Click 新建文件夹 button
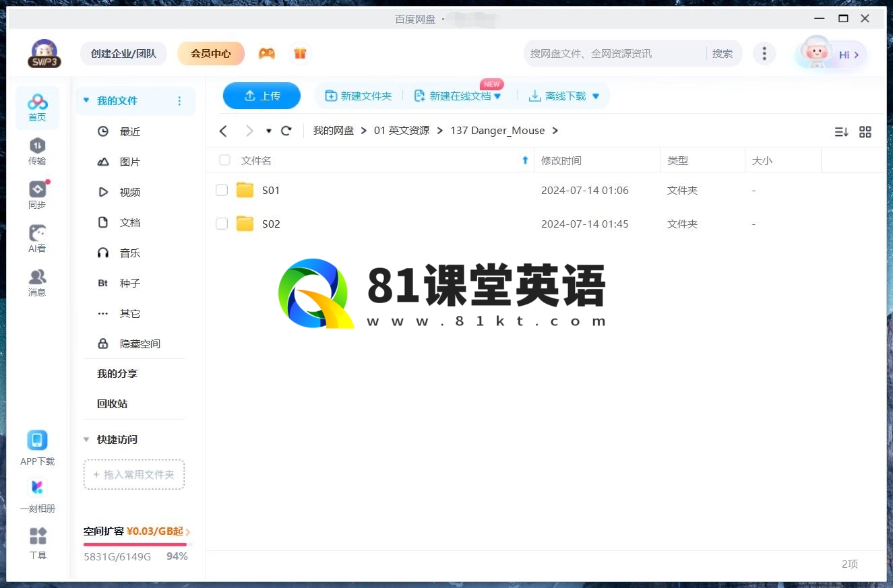This screenshot has width=893, height=588. click(359, 96)
